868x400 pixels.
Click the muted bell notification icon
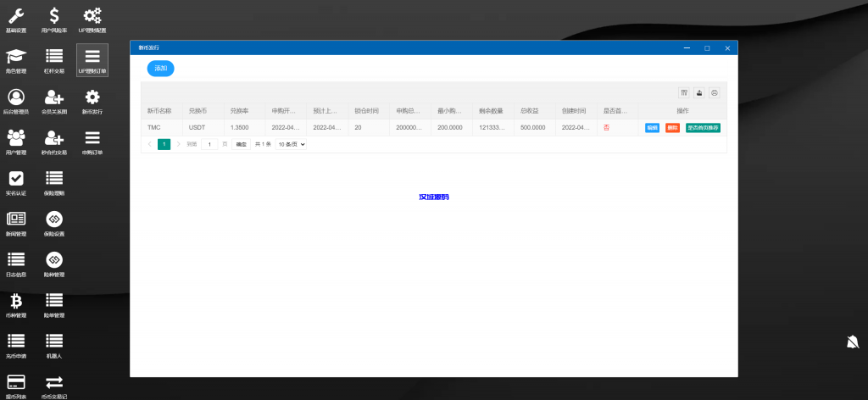point(853,342)
